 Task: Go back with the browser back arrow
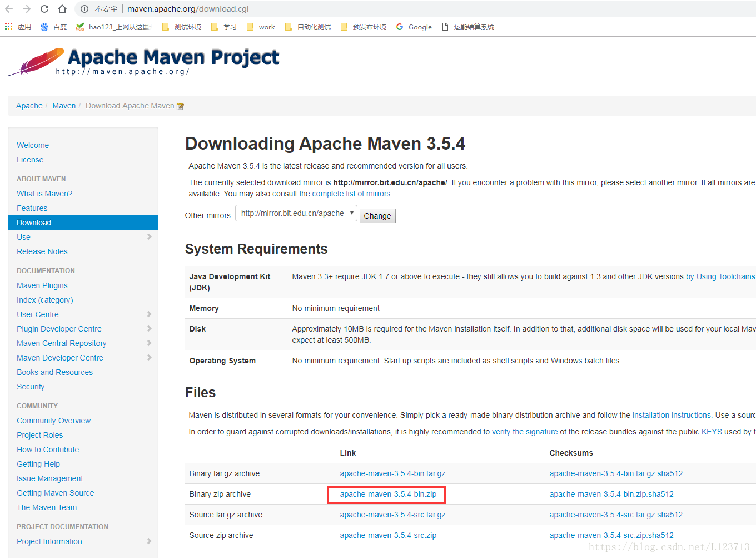click(9, 9)
